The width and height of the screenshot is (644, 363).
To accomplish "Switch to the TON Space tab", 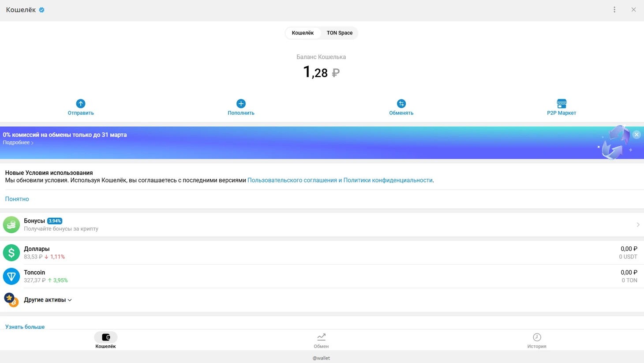I will (340, 33).
